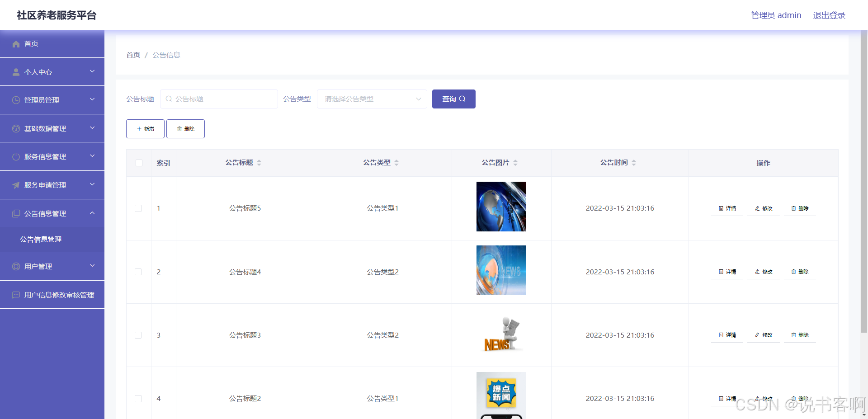Select the 公告信息管理 submenu item

click(41, 239)
